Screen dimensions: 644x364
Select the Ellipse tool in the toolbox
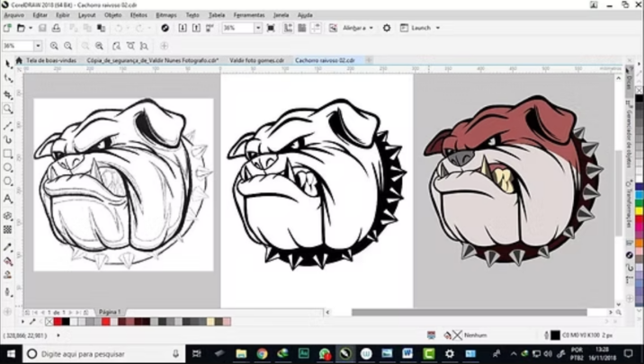[x=8, y=168]
